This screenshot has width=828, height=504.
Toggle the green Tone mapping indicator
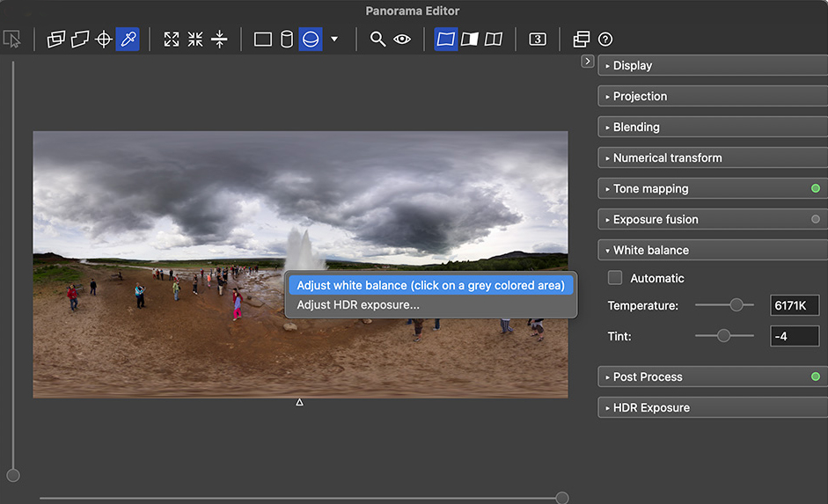click(815, 188)
